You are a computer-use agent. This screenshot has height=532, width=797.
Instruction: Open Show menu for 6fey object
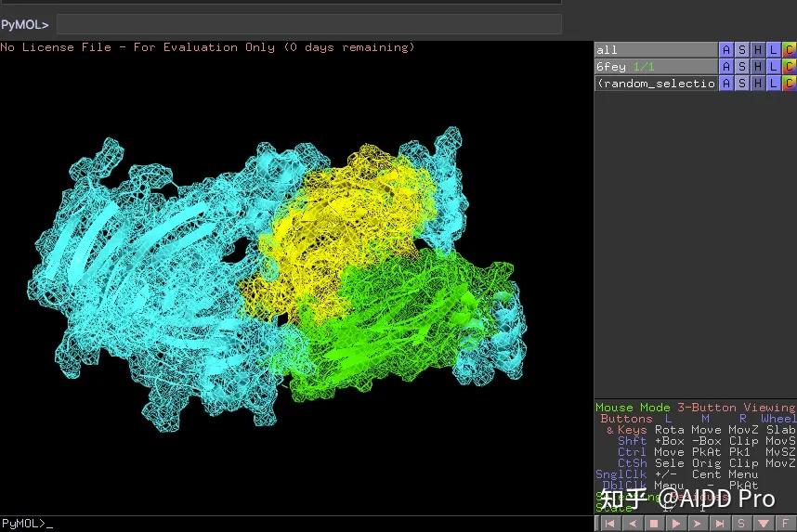(x=741, y=67)
